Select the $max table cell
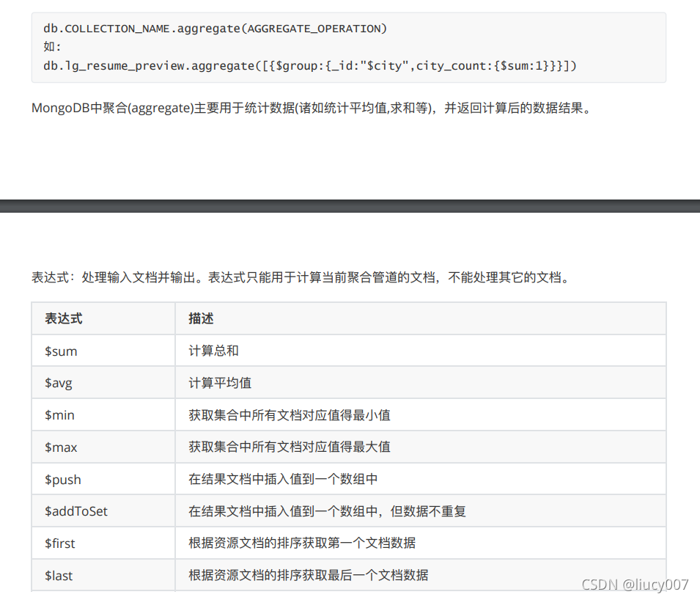Viewport: 700px width, 600px height. (103, 447)
